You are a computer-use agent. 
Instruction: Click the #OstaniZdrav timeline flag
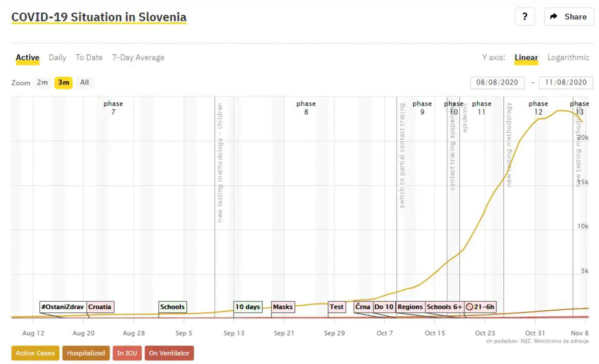(62, 307)
